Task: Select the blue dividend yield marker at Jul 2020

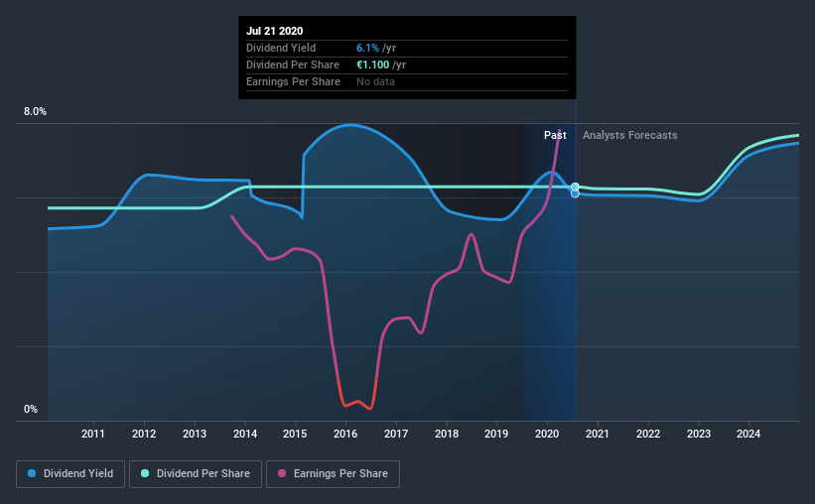Action: (575, 193)
